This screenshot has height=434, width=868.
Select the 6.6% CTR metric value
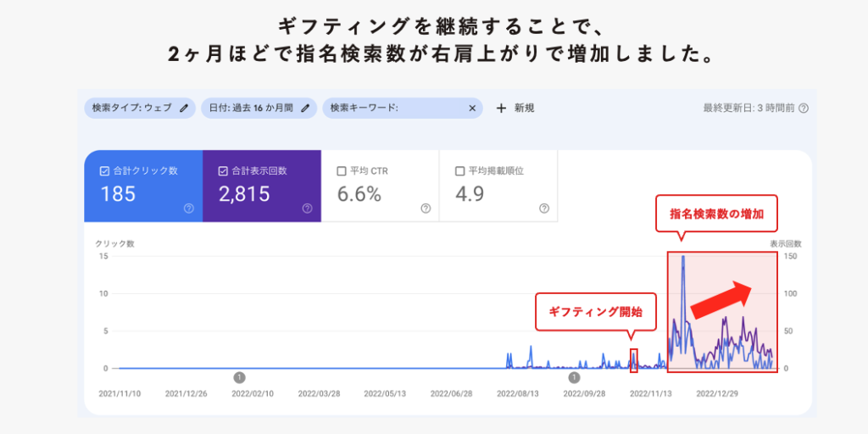pyautogui.click(x=359, y=194)
